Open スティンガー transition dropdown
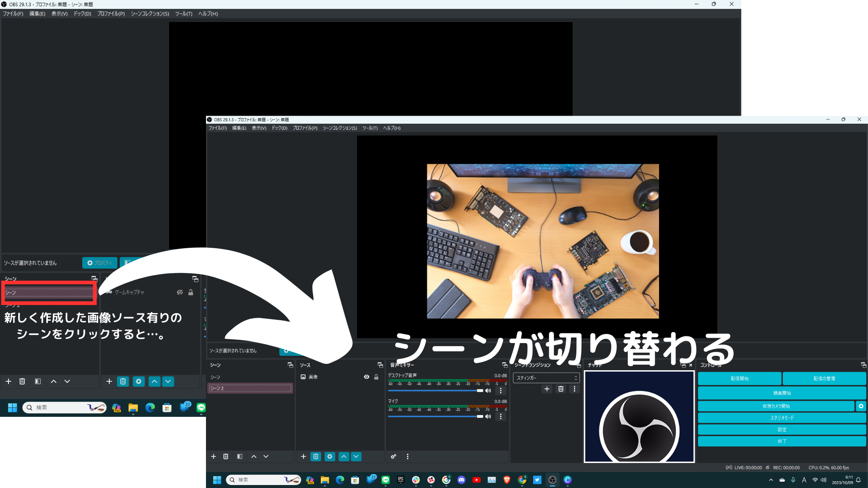 (546, 377)
